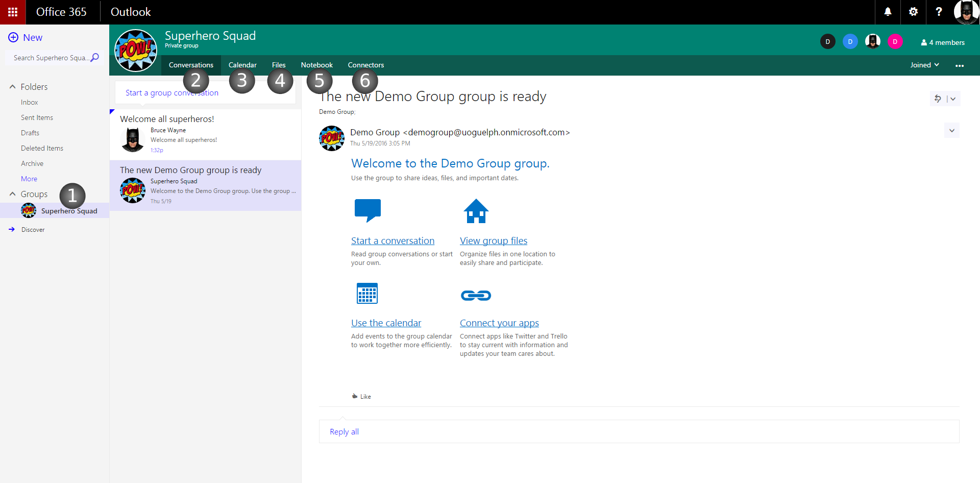The image size is (980, 483).
Task: Click the New button label
Action: (x=33, y=37)
